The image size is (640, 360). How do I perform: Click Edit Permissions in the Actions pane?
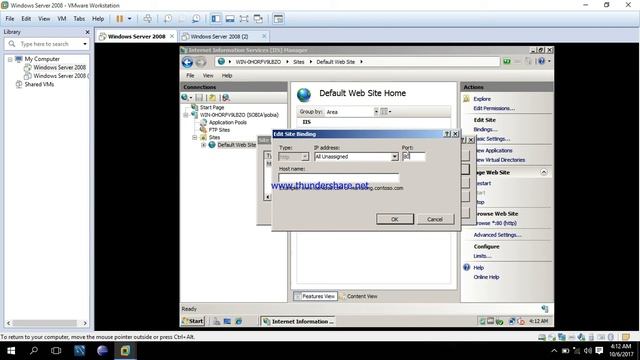tap(494, 108)
